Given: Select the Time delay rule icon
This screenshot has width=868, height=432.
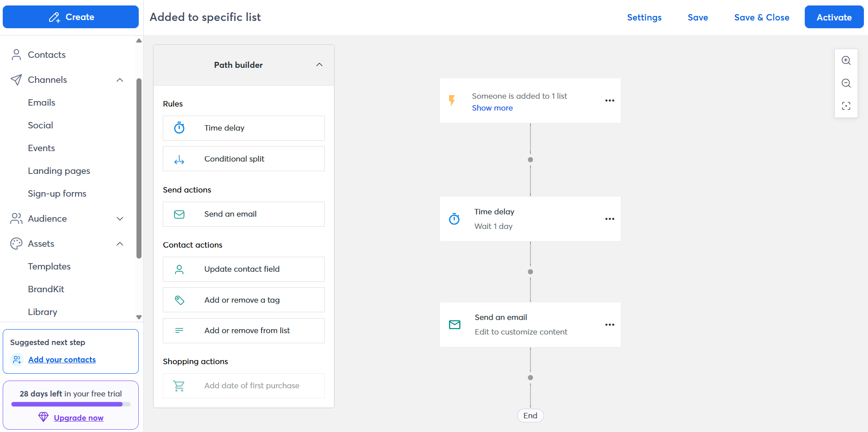Looking at the screenshot, I should [x=179, y=128].
